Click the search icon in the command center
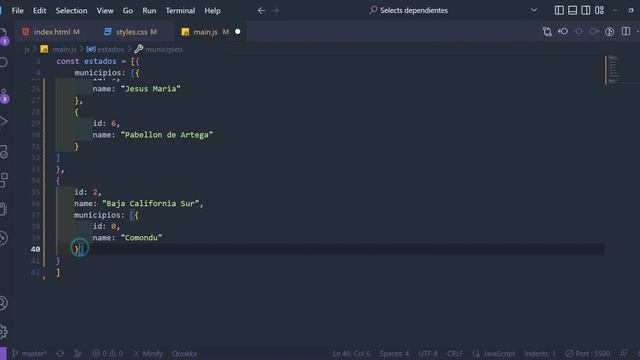This screenshot has height=360, width=640. pyautogui.click(x=373, y=10)
